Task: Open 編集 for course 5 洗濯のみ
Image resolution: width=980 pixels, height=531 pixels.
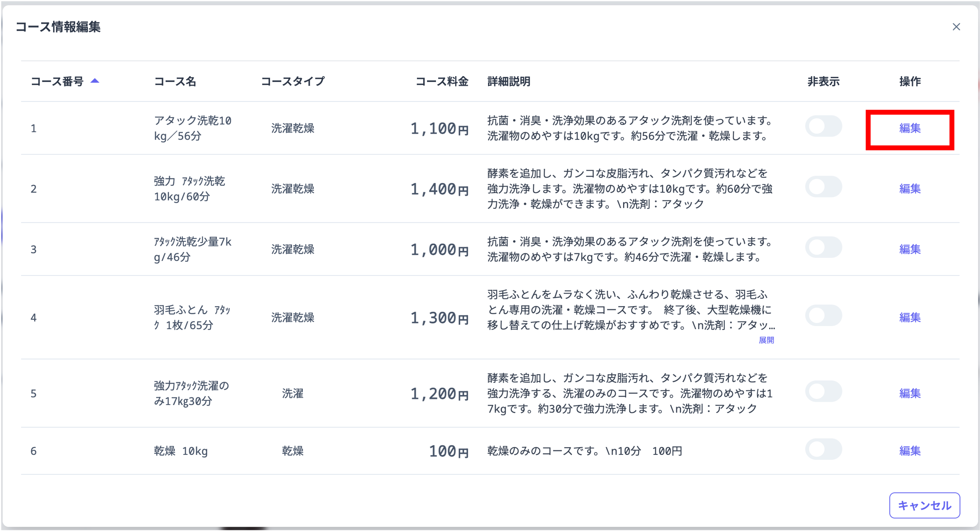Action: (x=910, y=393)
